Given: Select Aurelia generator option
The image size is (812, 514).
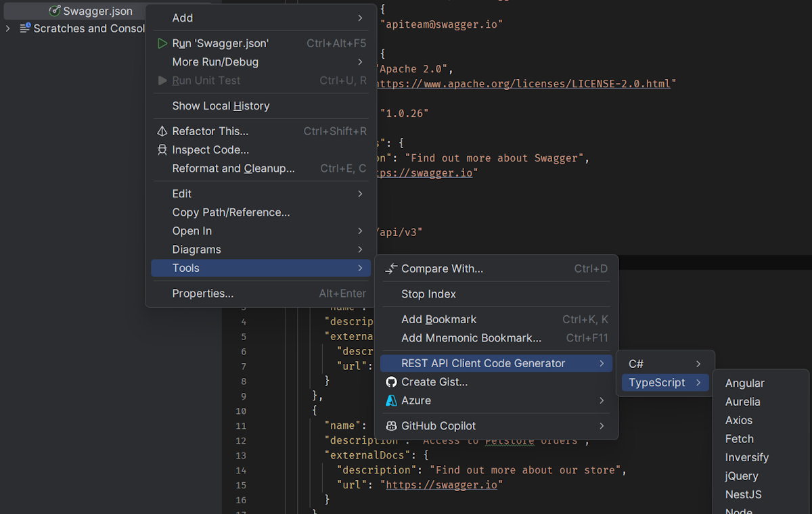Looking at the screenshot, I should pyautogui.click(x=742, y=402).
